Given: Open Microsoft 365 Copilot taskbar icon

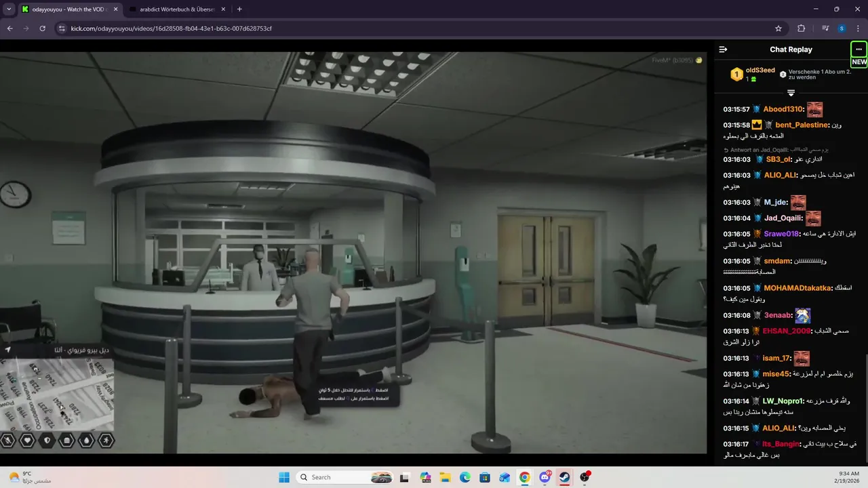Looking at the screenshot, I should [x=425, y=477].
